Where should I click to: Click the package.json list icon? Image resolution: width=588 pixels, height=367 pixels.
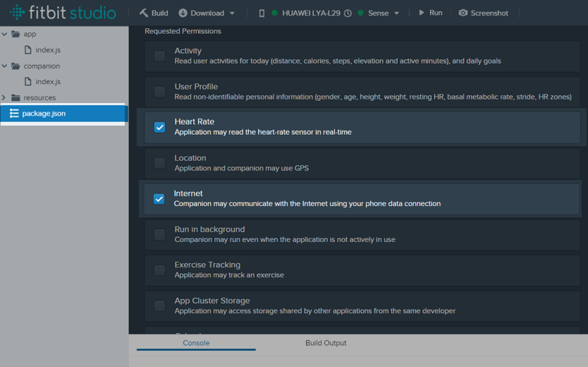tap(14, 114)
